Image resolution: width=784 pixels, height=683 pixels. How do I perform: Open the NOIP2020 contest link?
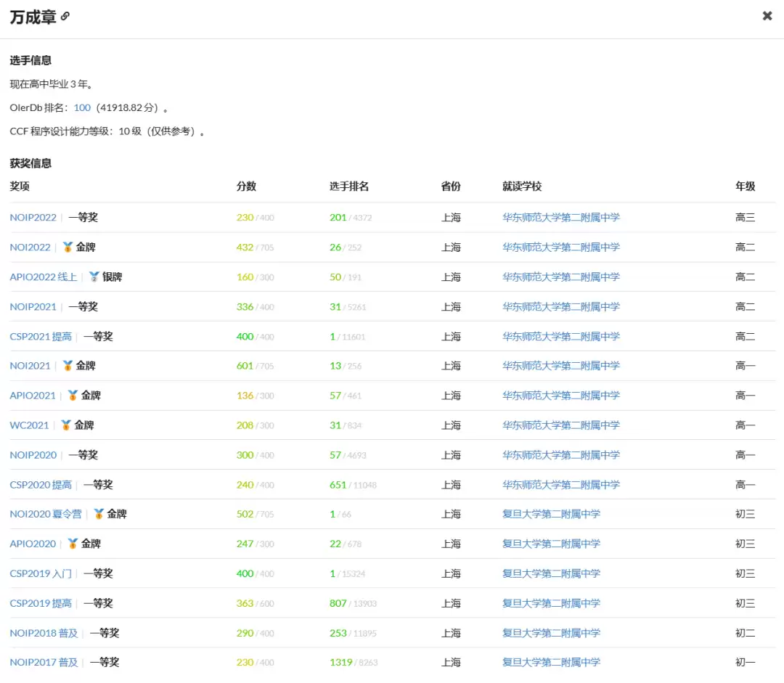point(33,455)
